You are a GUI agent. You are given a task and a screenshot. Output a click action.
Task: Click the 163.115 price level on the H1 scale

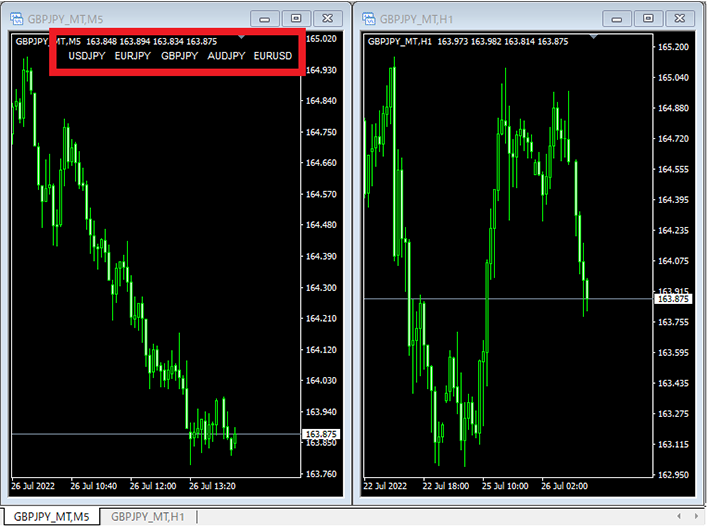(673, 444)
